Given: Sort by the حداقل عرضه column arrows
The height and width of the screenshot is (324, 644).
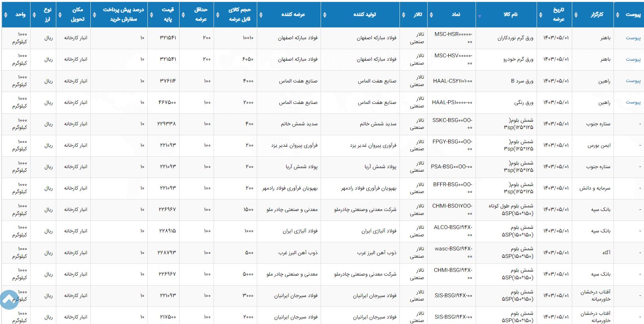Looking at the screenshot, I should point(183,15).
